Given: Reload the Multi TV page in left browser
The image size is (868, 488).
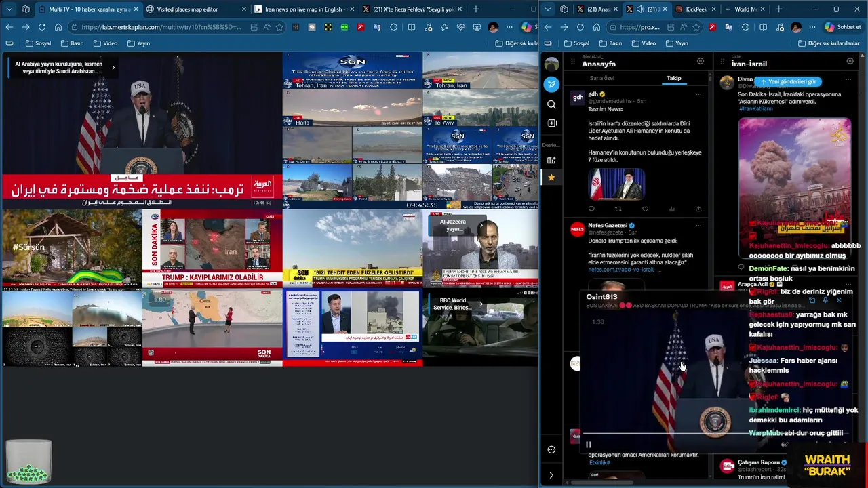Looking at the screenshot, I should pos(42,27).
